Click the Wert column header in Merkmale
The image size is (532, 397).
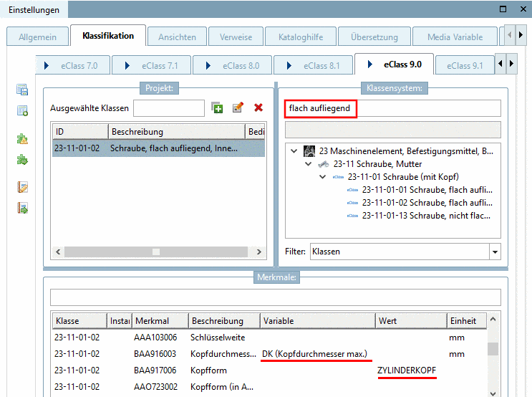coord(411,321)
